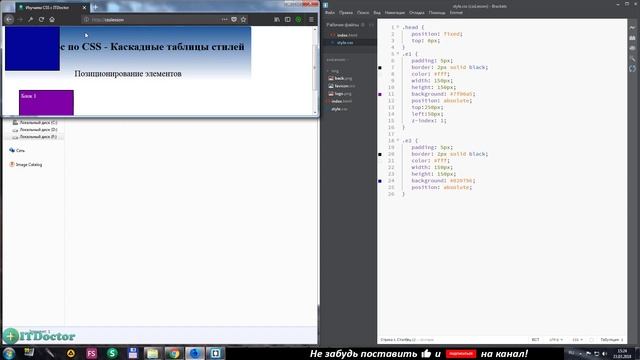Image resolution: width=640 pixels, height=360 pixels.
Task: Open the Вид menu in Brackets
Action: tap(377, 13)
